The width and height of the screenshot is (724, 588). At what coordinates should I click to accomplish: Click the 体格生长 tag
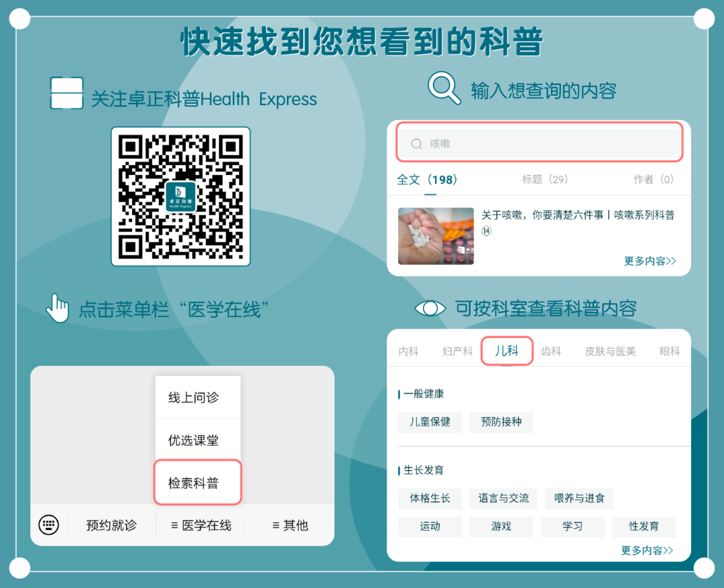pos(430,498)
